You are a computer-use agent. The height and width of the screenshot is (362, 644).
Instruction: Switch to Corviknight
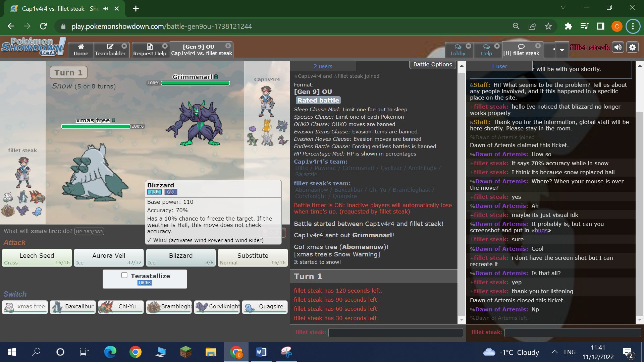point(217,307)
